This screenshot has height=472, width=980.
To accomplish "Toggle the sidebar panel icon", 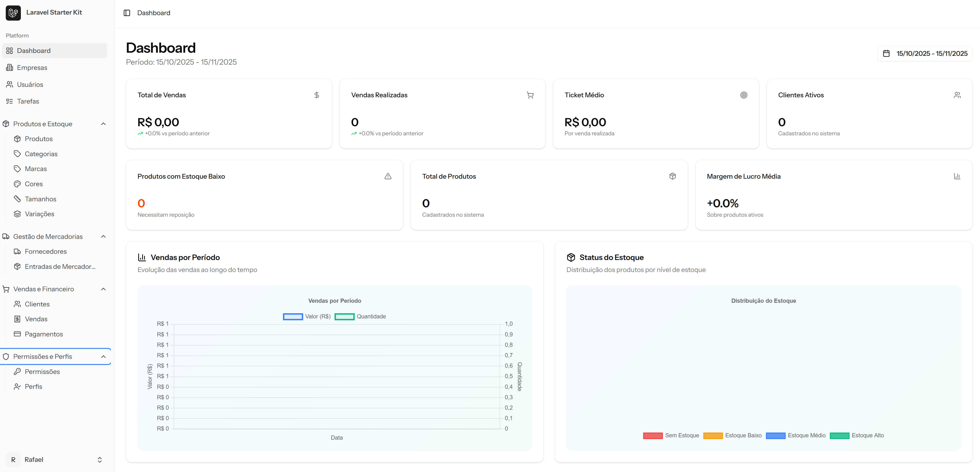I will (x=127, y=13).
